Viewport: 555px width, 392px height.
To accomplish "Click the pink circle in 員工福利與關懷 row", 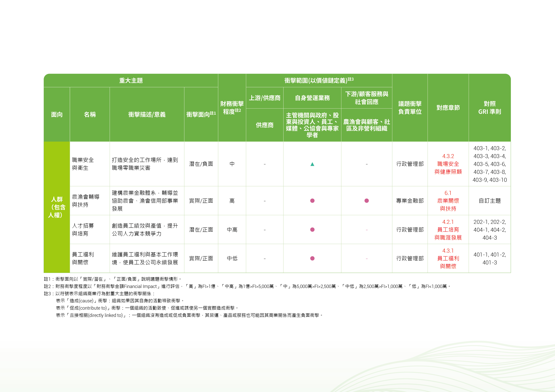I will tap(312, 258).
